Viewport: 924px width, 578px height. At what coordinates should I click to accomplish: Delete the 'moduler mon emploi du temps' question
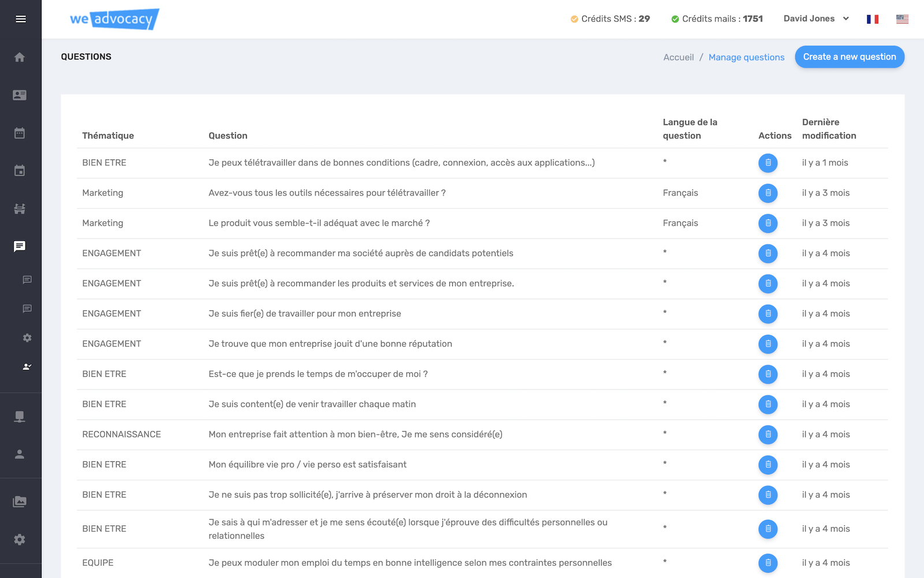[768, 563]
